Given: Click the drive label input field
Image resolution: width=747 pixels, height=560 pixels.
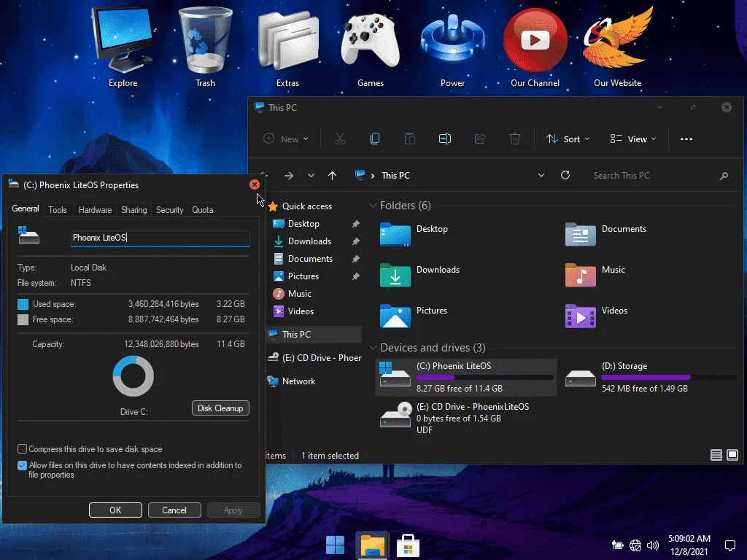Looking at the screenshot, I should pos(160,238).
